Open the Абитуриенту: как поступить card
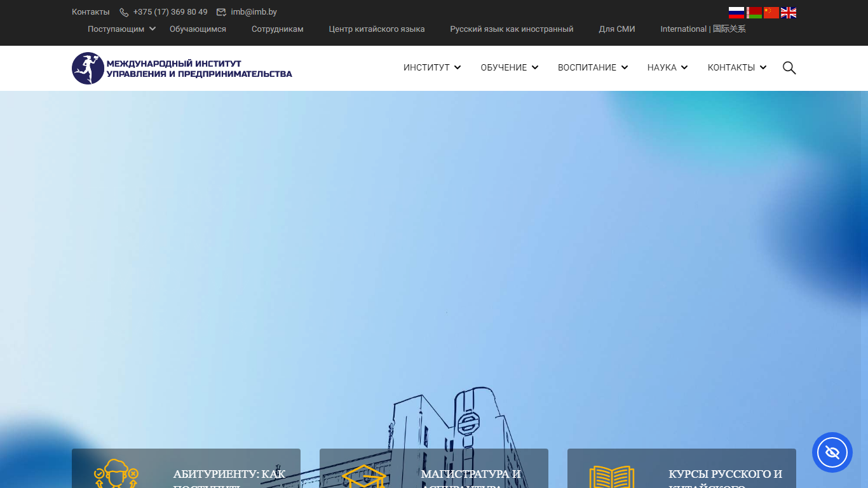This screenshot has height=488, width=868. (x=186, y=468)
